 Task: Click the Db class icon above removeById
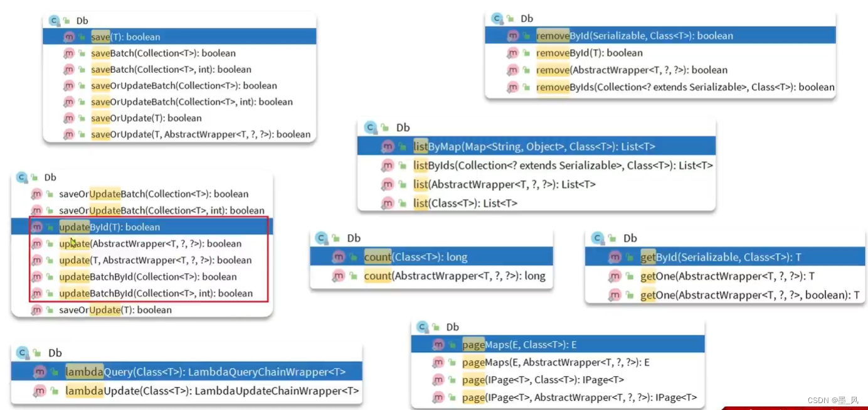click(497, 19)
